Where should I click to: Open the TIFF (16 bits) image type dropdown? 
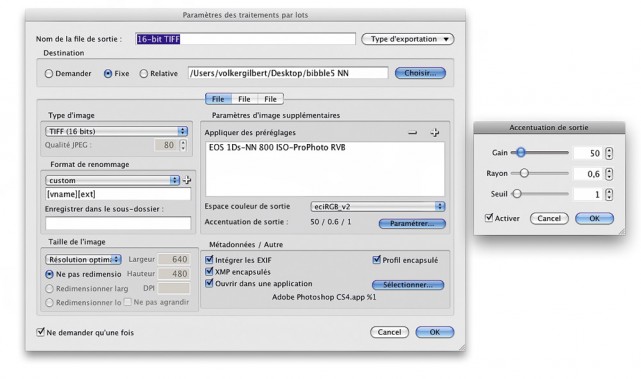click(116, 131)
